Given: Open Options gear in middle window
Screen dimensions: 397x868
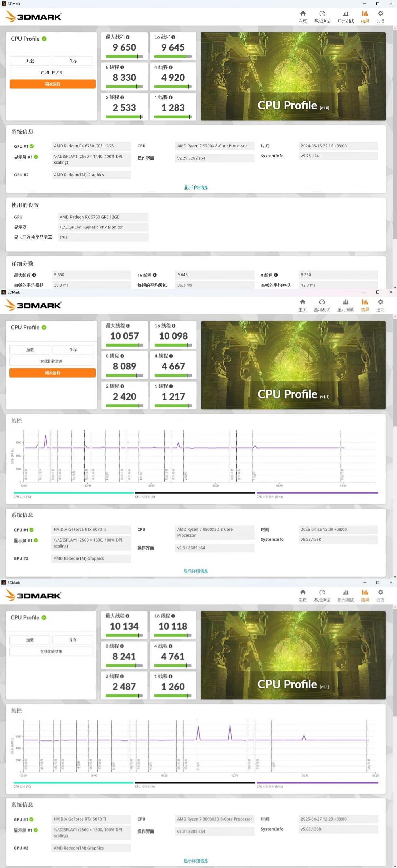Looking at the screenshot, I should pyautogui.click(x=381, y=302).
